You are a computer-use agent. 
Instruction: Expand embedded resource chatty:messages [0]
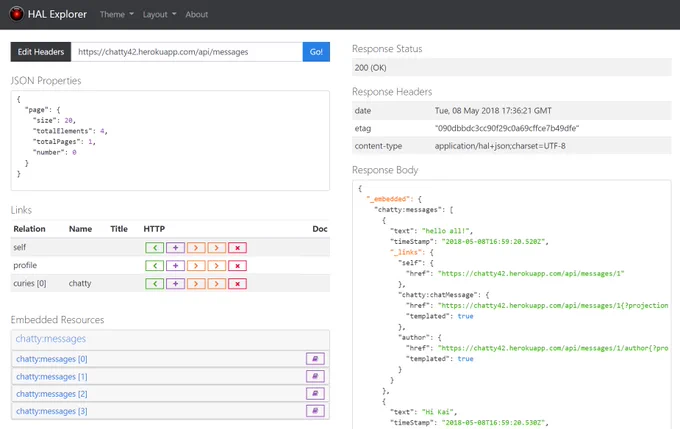[52, 359]
